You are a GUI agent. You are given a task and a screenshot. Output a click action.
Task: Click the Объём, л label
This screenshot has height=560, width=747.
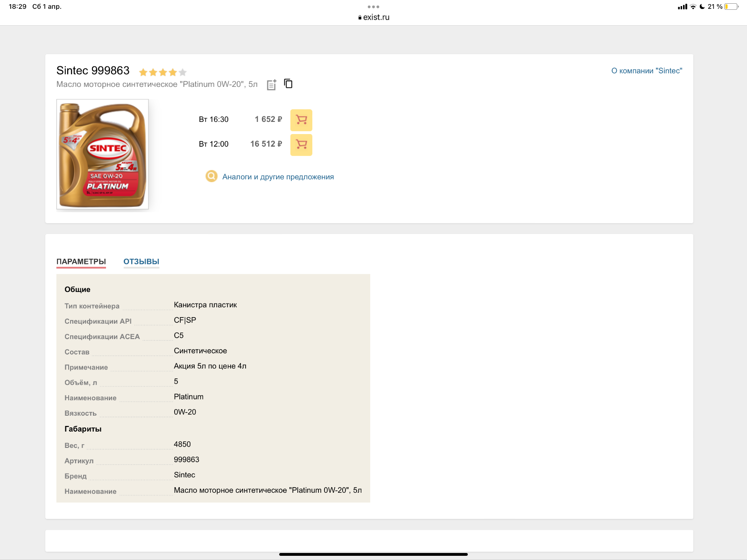81,383
